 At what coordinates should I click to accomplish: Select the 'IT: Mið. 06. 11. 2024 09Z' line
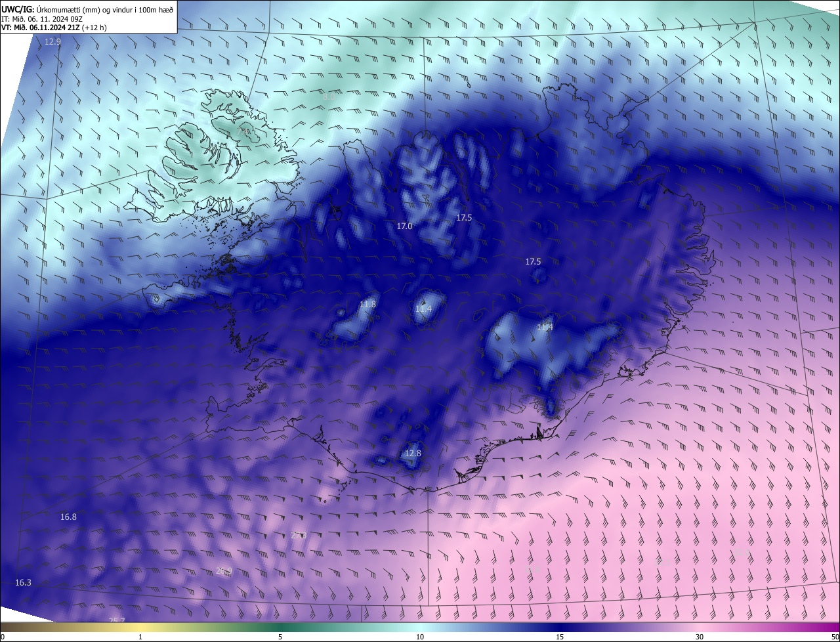click(x=41, y=19)
